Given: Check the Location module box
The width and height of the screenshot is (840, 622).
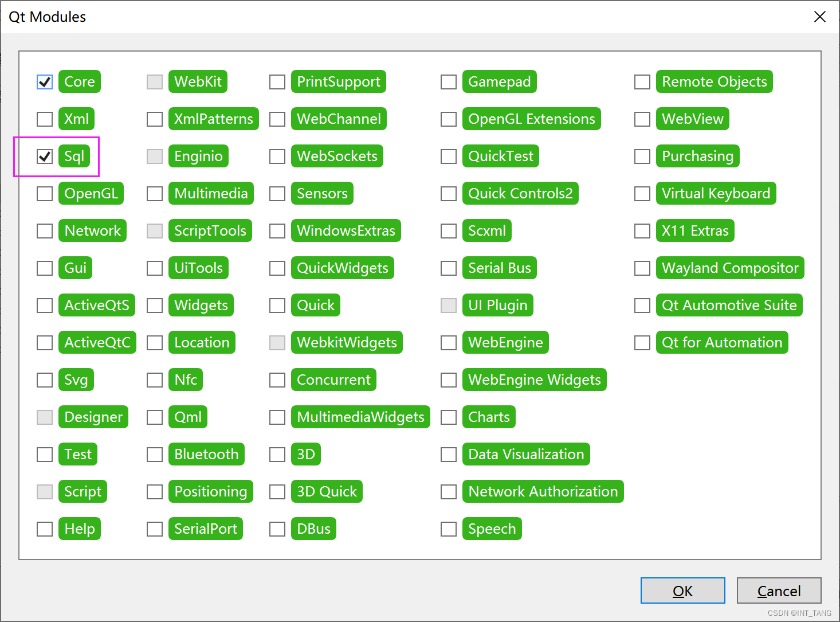Looking at the screenshot, I should (x=155, y=343).
